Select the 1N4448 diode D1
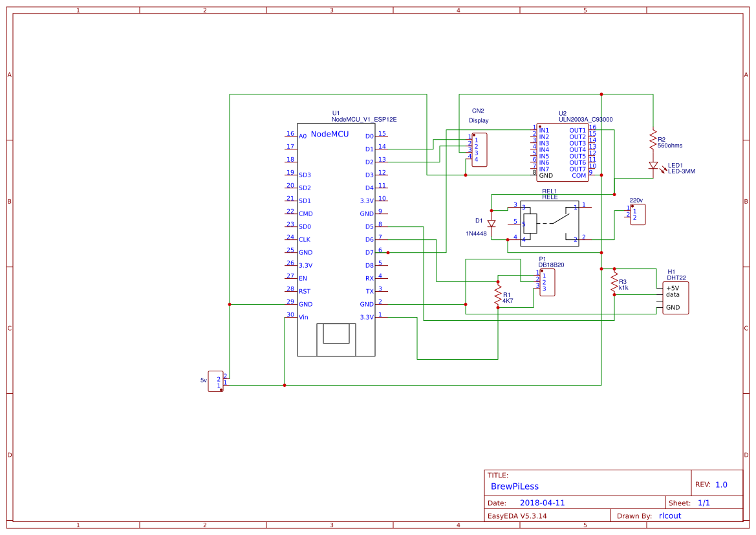 (x=491, y=223)
